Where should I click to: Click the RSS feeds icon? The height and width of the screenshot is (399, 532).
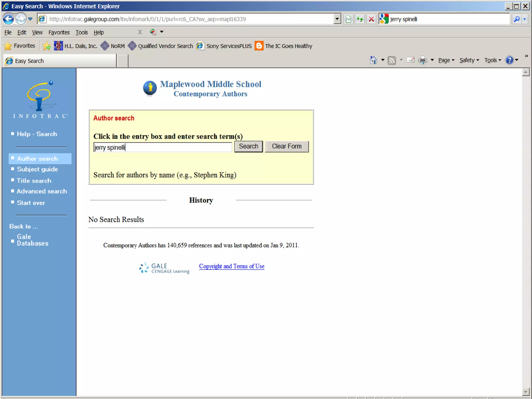[x=391, y=60]
